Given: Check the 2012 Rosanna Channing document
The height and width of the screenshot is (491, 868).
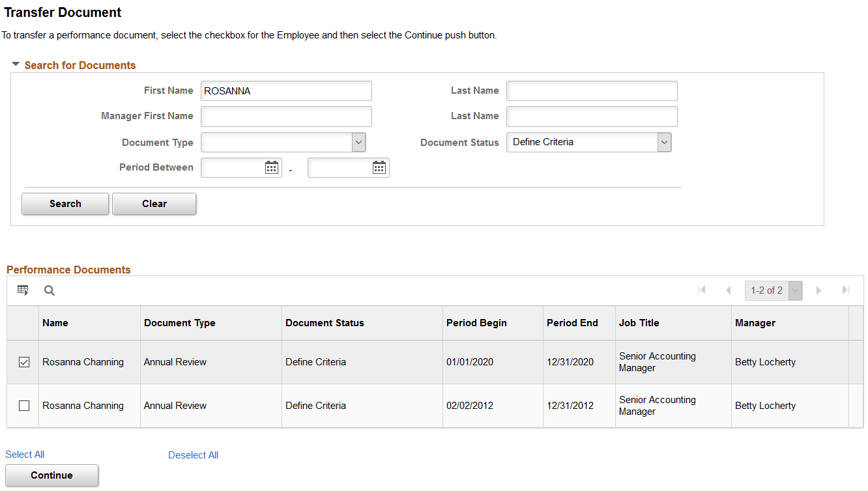Looking at the screenshot, I should point(24,406).
